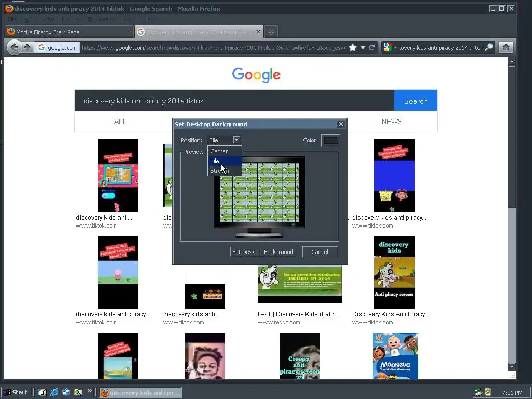Open the background Color picker swatch
Viewport: 532px width, 399px height.
[330, 140]
